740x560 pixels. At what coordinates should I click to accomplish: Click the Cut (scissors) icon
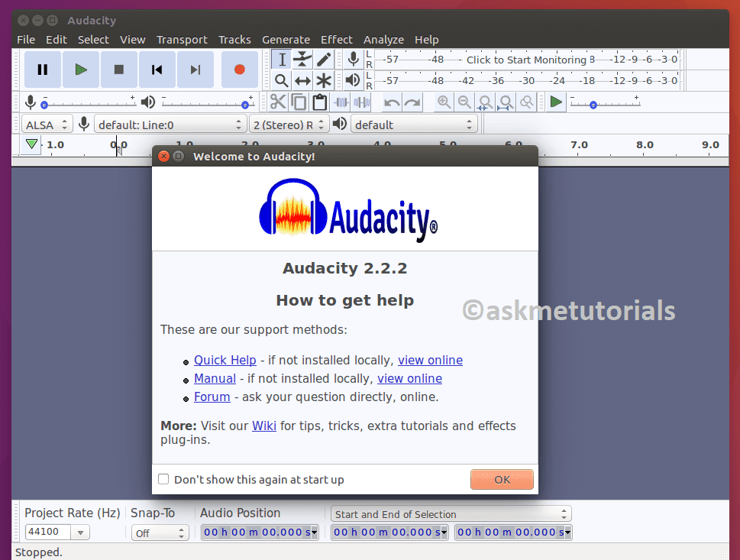pyautogui.click(x=278, y=102)
